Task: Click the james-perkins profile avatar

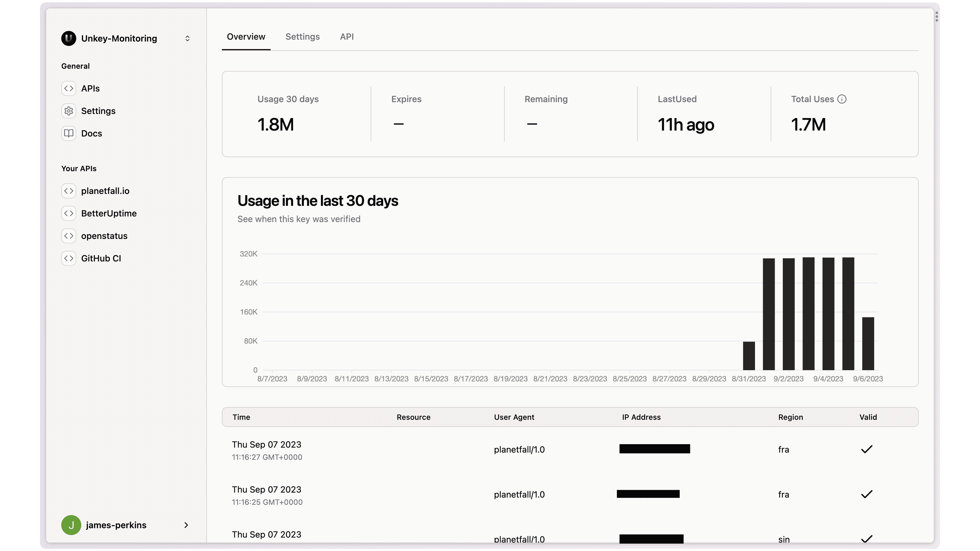Action: click(x=71, y=525)
